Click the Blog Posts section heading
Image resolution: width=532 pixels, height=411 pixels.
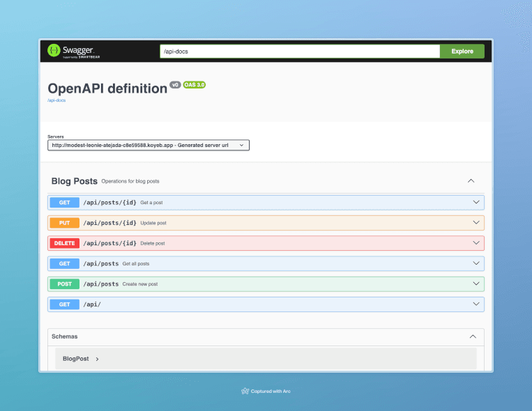(75, 181)
